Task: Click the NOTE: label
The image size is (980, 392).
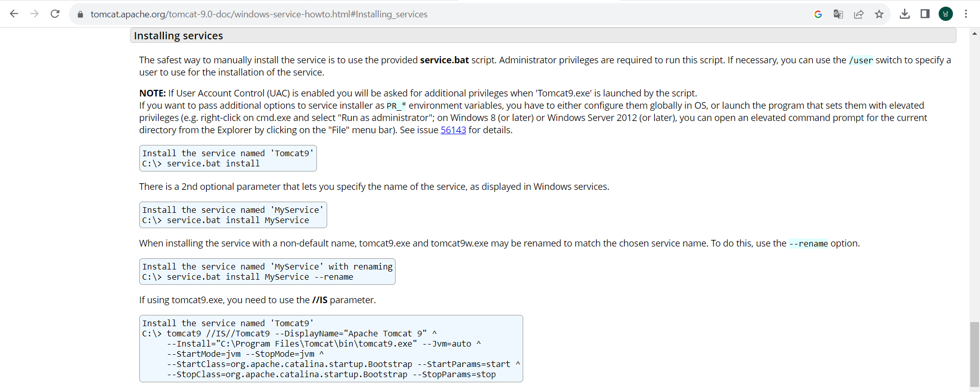Action: (x=153, y=93)
